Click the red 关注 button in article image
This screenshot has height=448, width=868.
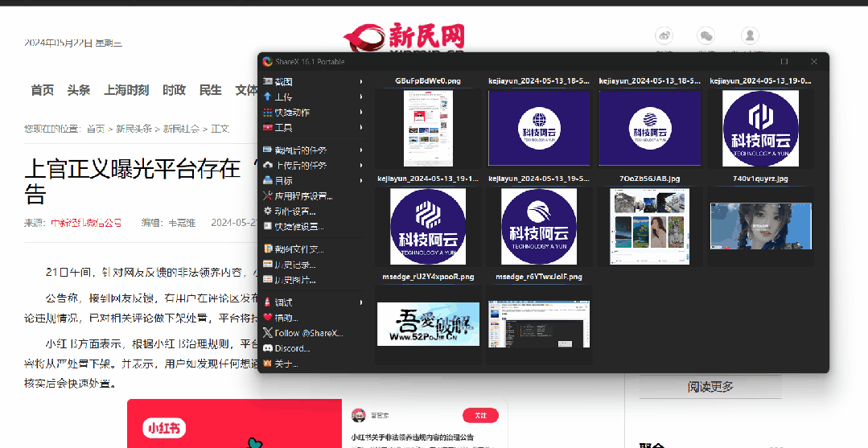(480, 415)
